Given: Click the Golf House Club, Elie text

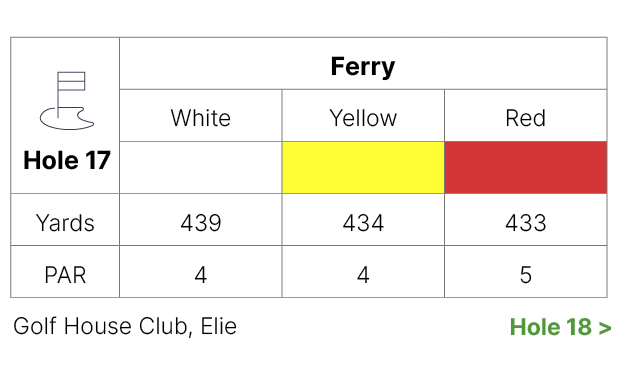Looking at the screenshot, I should [125, 326].
